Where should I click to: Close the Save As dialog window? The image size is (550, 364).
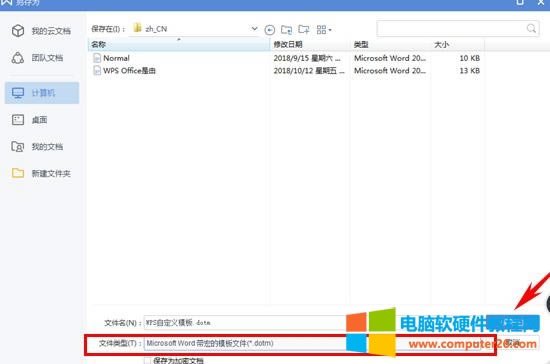(x=541, y=2)
